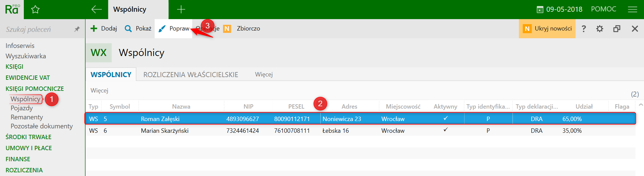Select Pozostałe dokumenty in the sidebar
The image size is (644, 176).
pos(42,126)
